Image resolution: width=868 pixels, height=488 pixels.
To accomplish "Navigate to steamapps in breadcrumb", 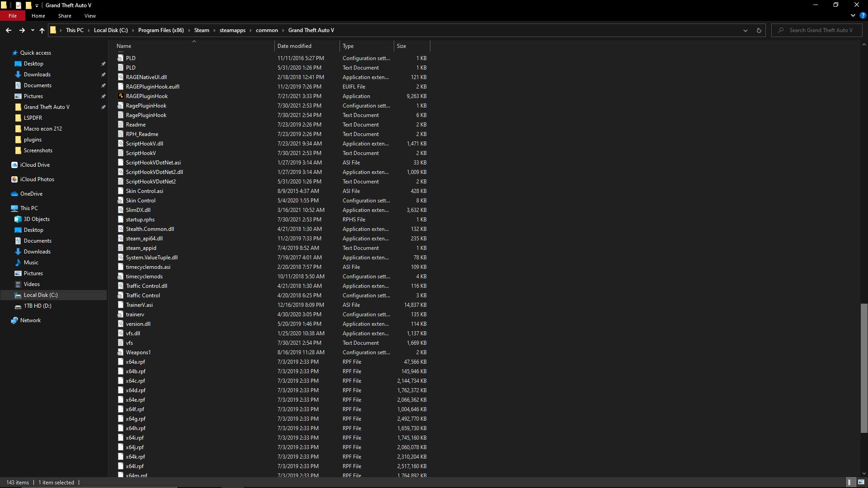I will pyautogui.click(x=232, y=30).
